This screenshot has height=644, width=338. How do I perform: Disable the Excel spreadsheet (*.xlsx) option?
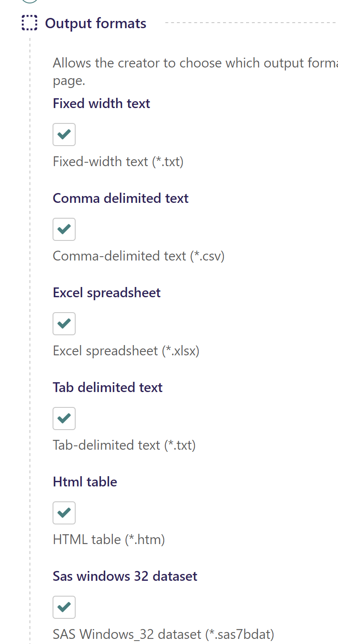click(64, 324)
